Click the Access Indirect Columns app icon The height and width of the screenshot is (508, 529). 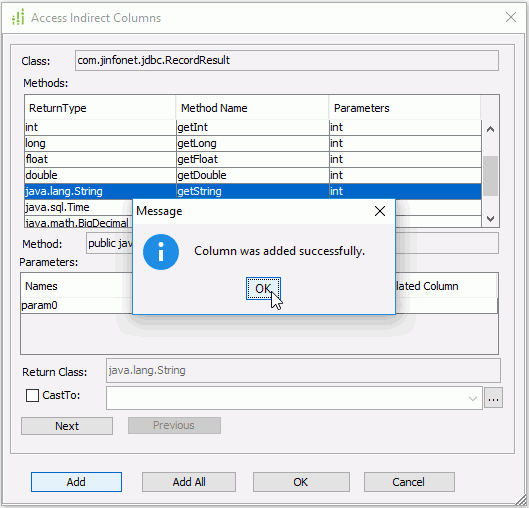click(18, 17)
